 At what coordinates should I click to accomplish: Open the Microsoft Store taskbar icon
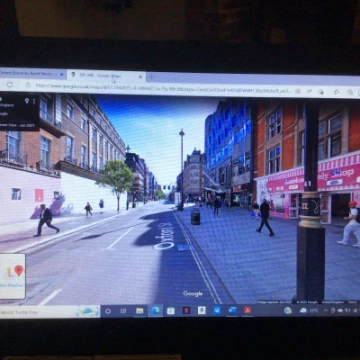(x=171, y=311)
